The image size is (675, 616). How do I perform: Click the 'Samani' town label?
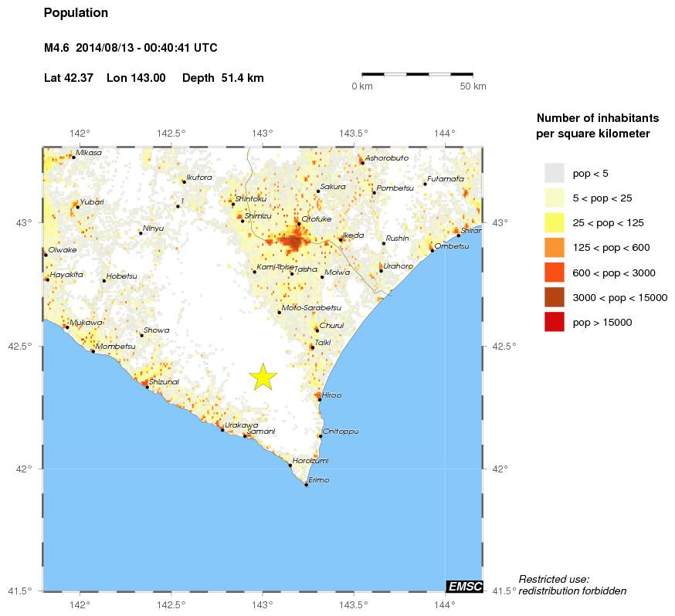pos(261,432)
